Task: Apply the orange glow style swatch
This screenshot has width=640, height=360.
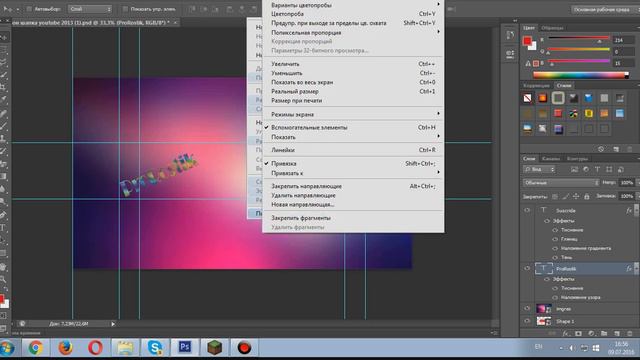Action: tap(542, 98)
